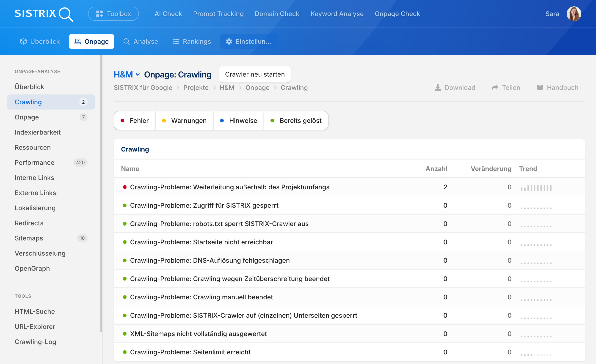Open the HTML-Suche tool
596x364 pixels.
point(51,311)
